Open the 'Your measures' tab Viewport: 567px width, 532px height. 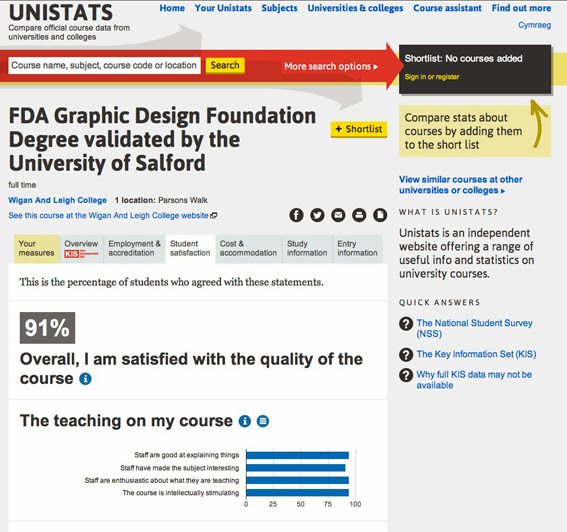[x=37, y=248]
